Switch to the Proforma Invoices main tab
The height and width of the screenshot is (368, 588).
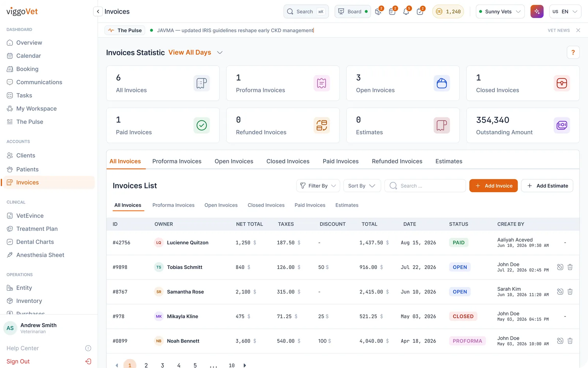click(x=177, y=161)
